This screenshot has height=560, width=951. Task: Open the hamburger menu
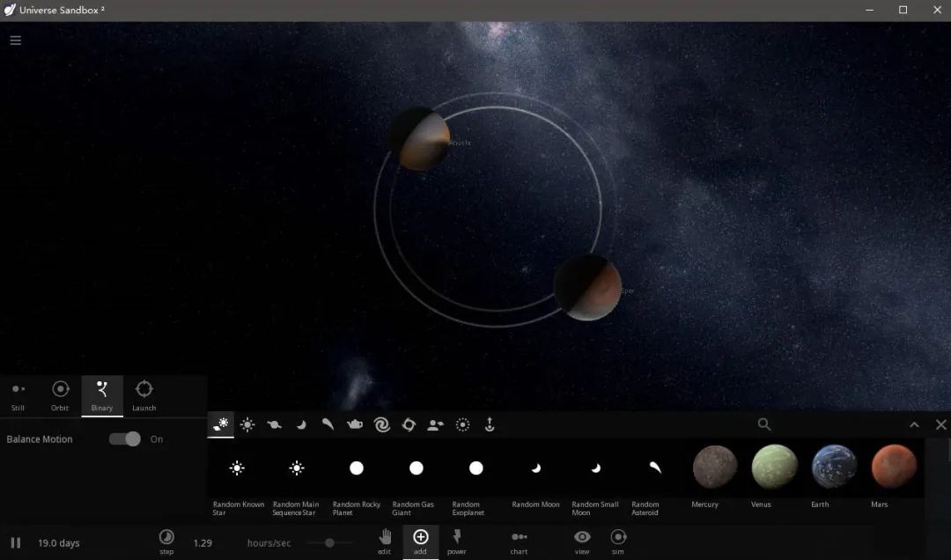pyautogui.click(x=15, y=41)
